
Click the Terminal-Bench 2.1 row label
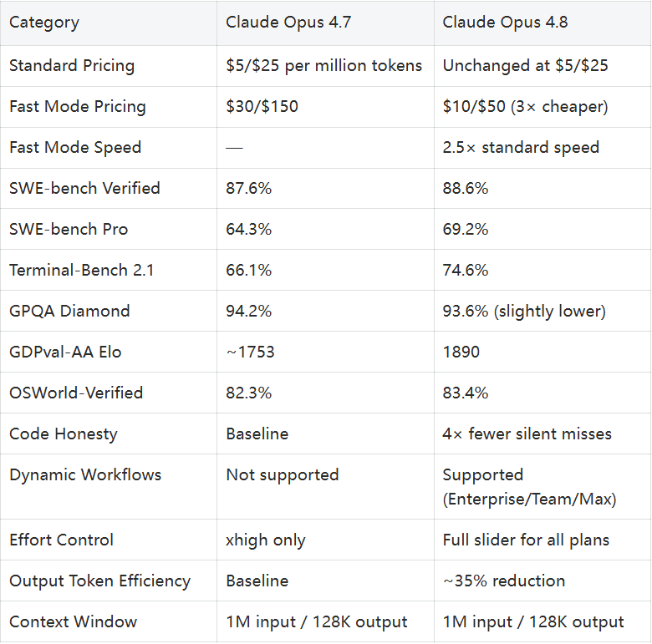coord(82,270)
